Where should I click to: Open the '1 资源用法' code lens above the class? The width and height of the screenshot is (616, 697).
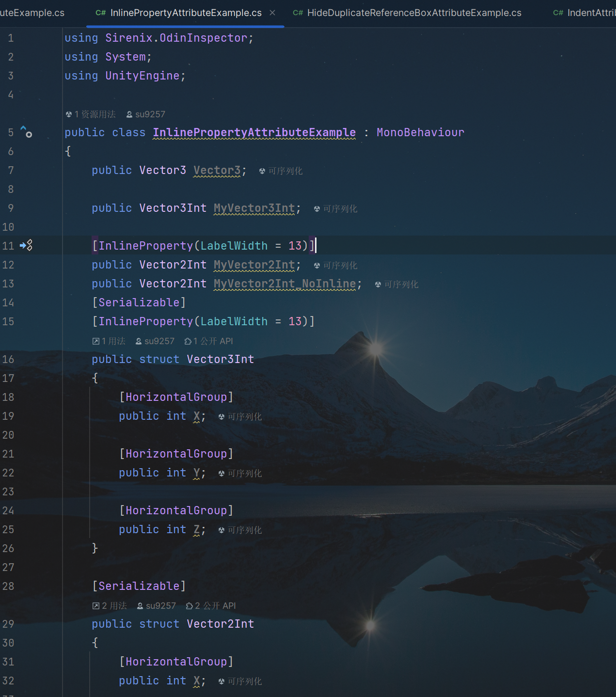[x=91, y=114]
